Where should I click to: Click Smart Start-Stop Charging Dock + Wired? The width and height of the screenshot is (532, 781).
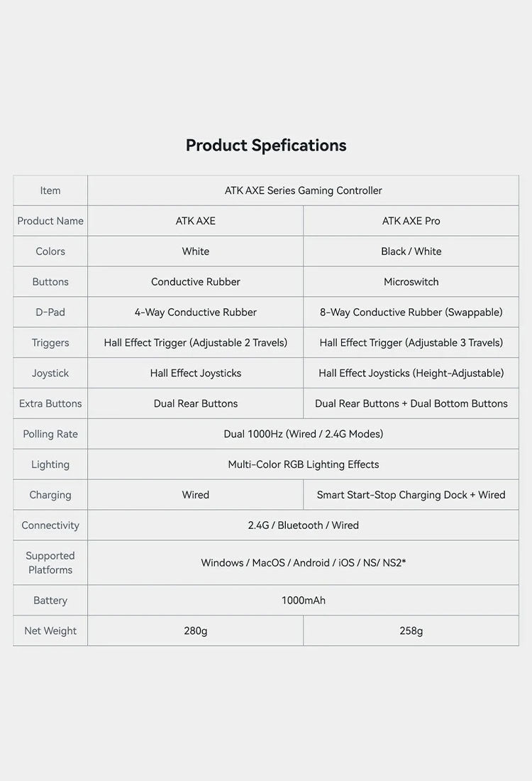[411, 495]
